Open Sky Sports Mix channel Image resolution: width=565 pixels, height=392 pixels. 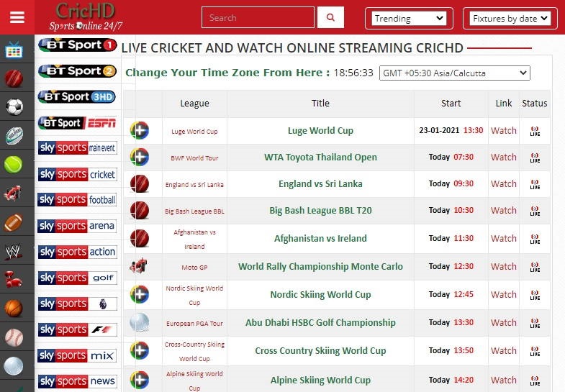[x=77, y=355]
